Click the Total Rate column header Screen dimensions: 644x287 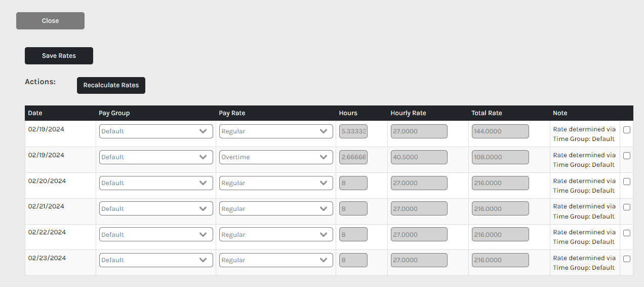(x=487, y=113)
